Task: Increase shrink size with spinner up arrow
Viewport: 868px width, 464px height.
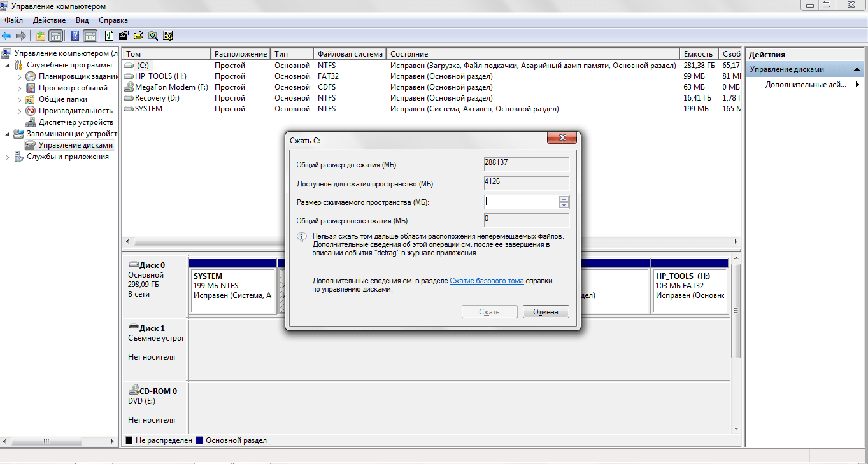Action: pyautogui.click(x=564, y=199)
